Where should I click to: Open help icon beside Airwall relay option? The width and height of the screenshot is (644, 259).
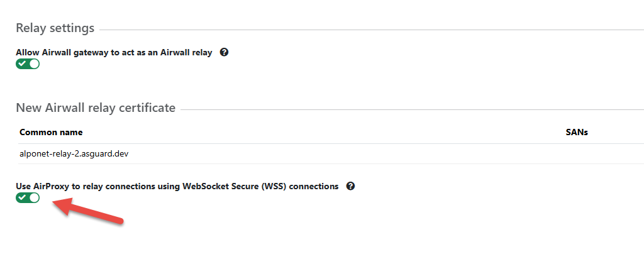(x=224, y=52)
